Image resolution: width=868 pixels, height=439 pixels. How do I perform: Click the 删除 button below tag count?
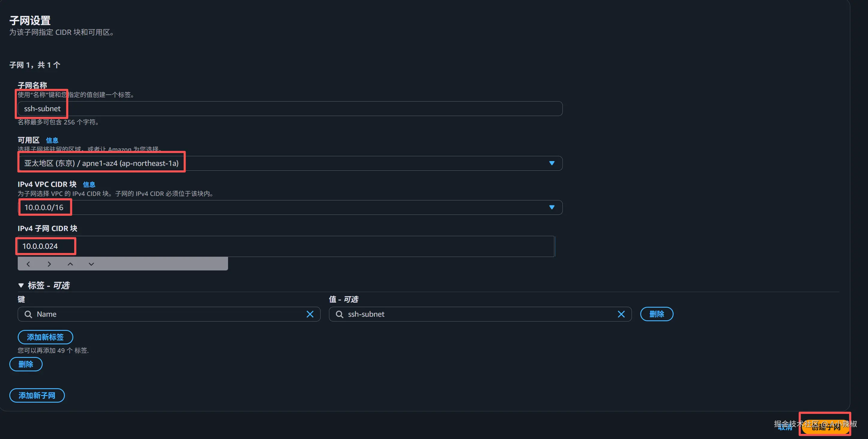(x=26, y=364)
